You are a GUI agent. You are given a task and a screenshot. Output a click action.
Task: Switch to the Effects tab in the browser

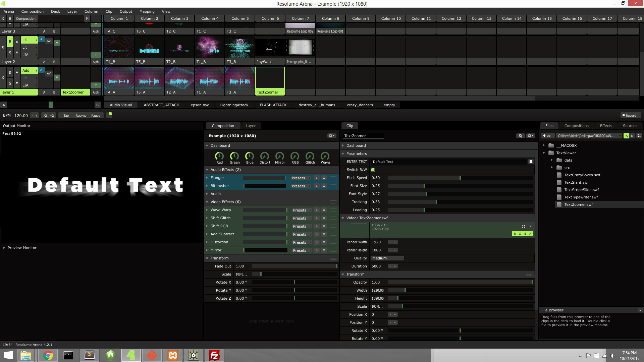pos(606,126)
